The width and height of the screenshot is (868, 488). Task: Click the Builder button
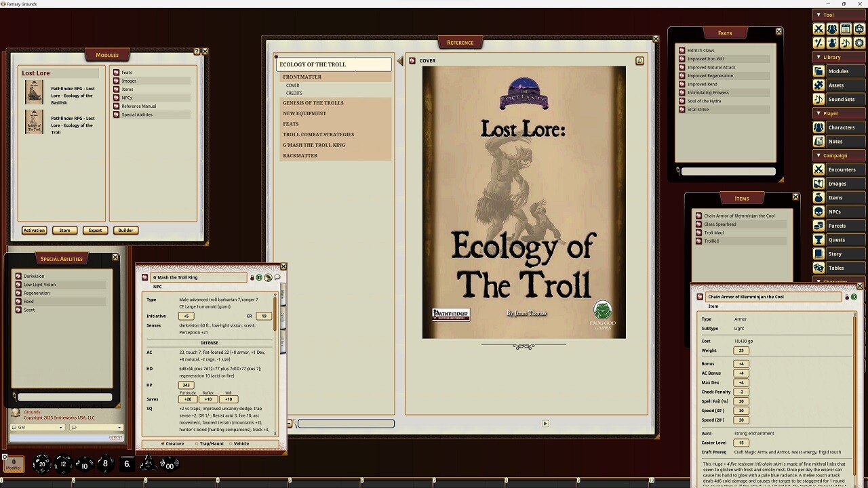coord(125,230)
